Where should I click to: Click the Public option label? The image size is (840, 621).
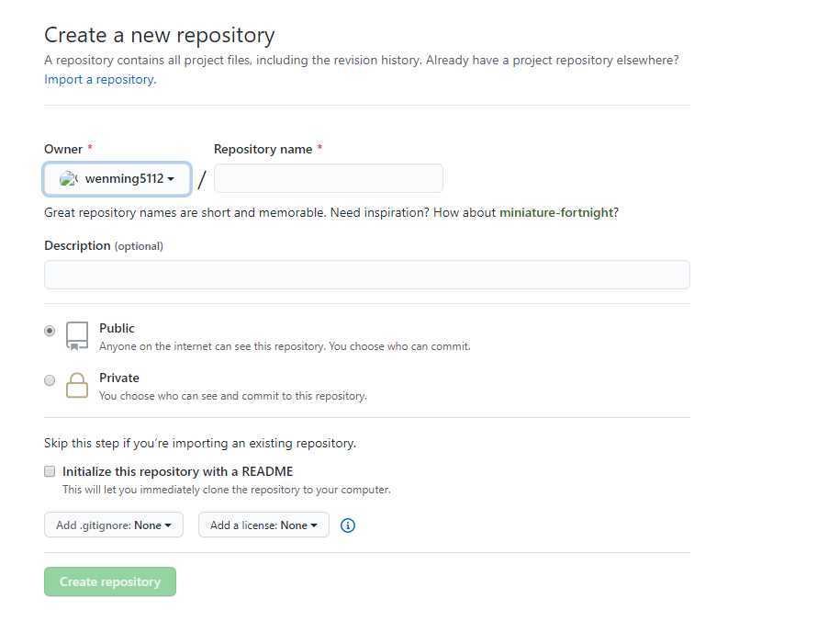[x=117, y=328]
